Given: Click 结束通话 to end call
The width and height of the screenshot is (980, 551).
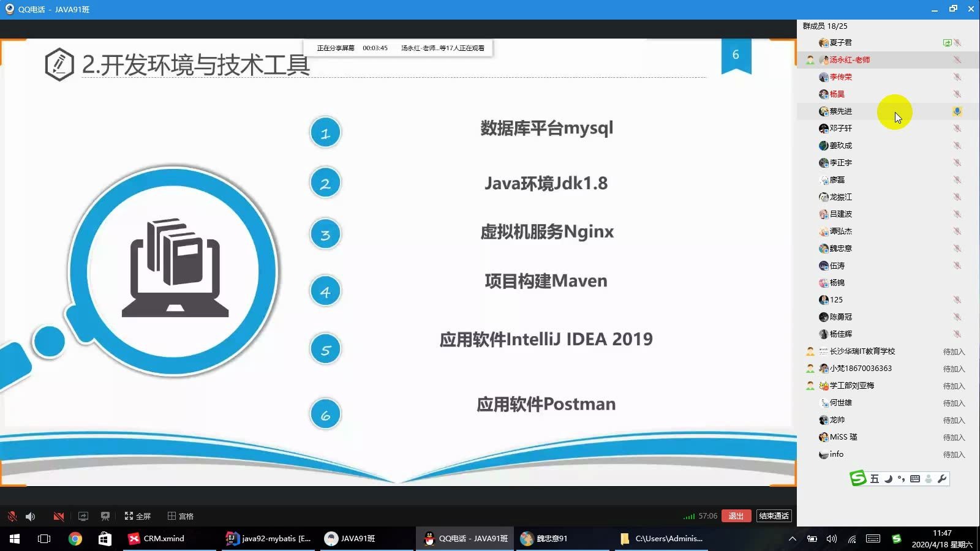Looking at the screenshot, I should (x=774, y=516).
